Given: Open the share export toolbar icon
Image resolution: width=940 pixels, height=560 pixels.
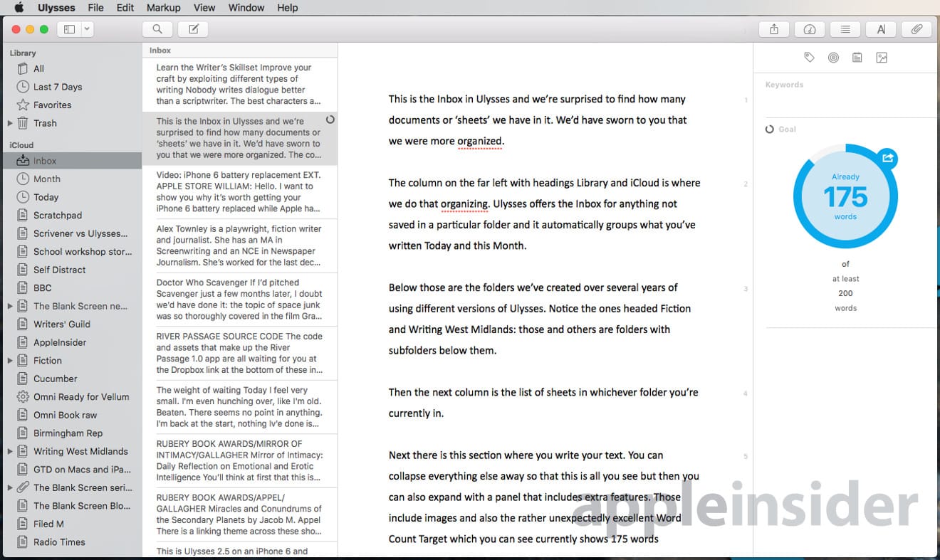Looking at the screenshot, I should [x=774, y=29].
